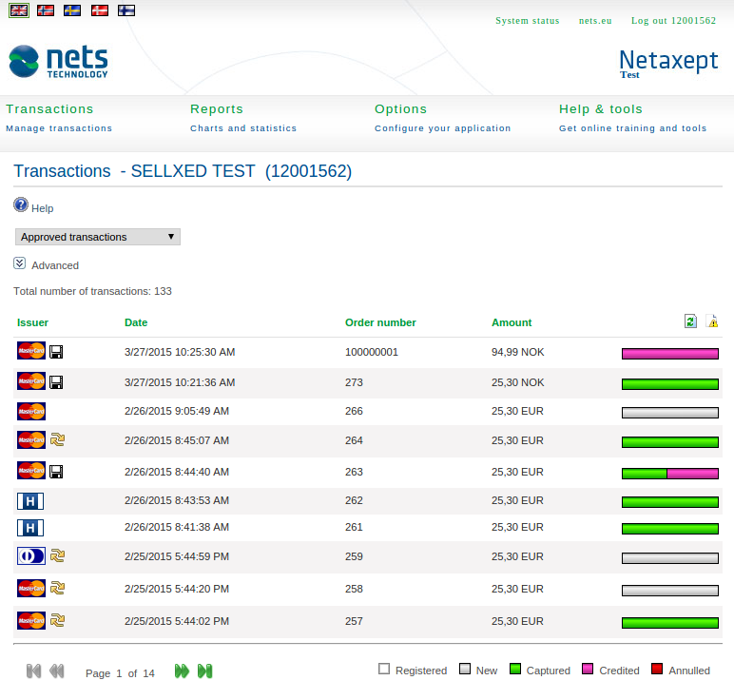
Task: Open the Approved transactions dropdown
Action: pos(98,237)
